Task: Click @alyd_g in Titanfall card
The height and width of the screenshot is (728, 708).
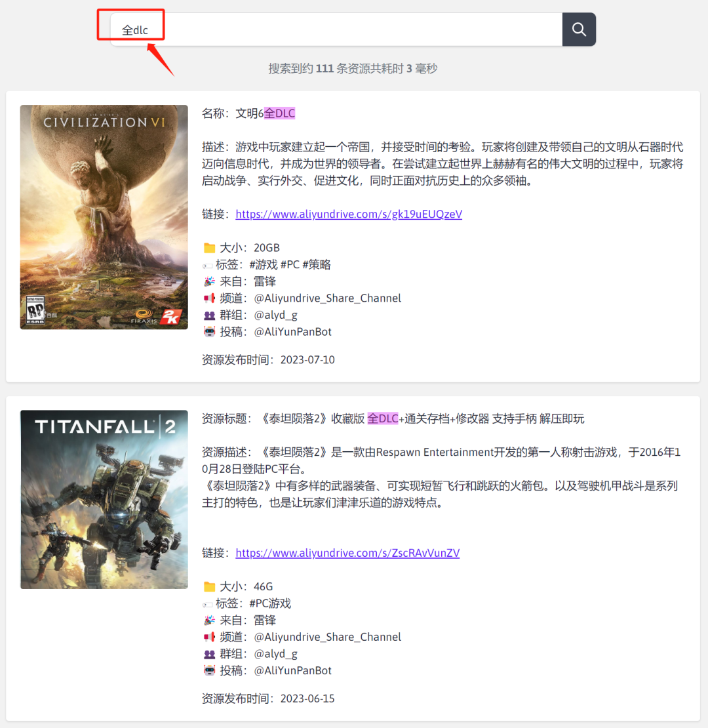Action: point(275,654)
